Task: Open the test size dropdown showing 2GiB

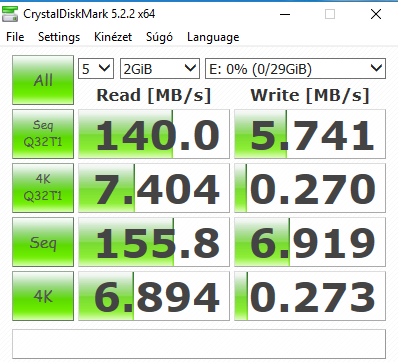Action: [x=160, y=69]
